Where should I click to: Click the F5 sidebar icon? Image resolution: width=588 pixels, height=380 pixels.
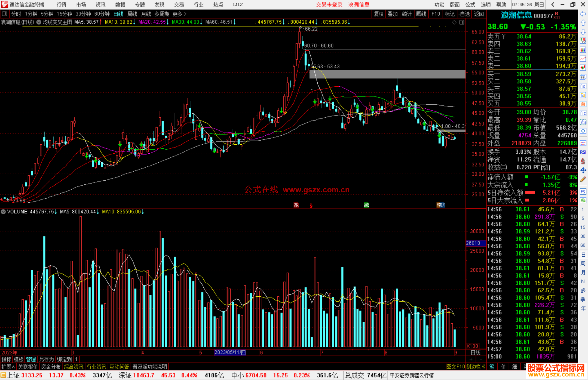583,191
